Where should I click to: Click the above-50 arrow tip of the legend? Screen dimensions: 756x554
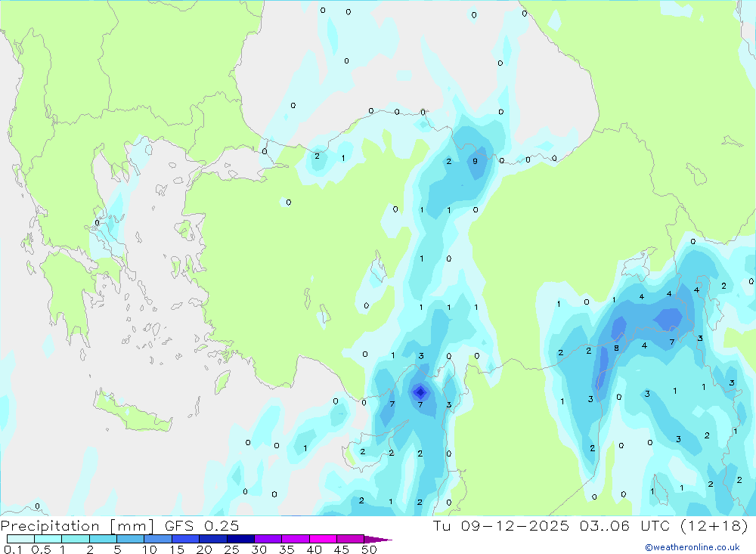tap(378, 540)
